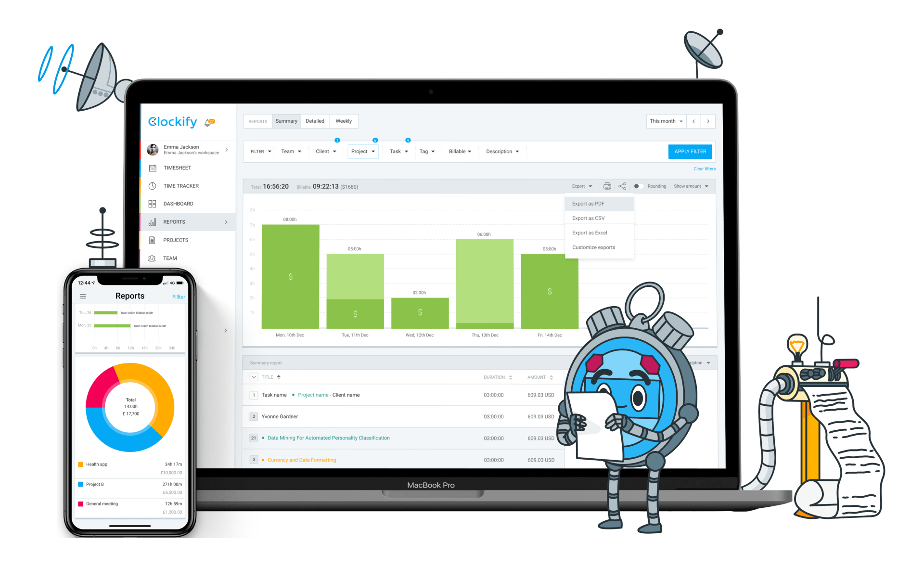Click the Timesheet icon in sidebar
The height and width of the screenshot is (567, 924).
(153, 169)
